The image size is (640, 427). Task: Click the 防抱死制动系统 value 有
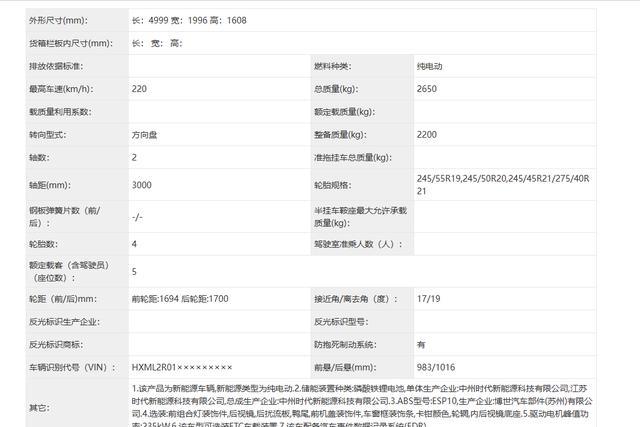421,344
